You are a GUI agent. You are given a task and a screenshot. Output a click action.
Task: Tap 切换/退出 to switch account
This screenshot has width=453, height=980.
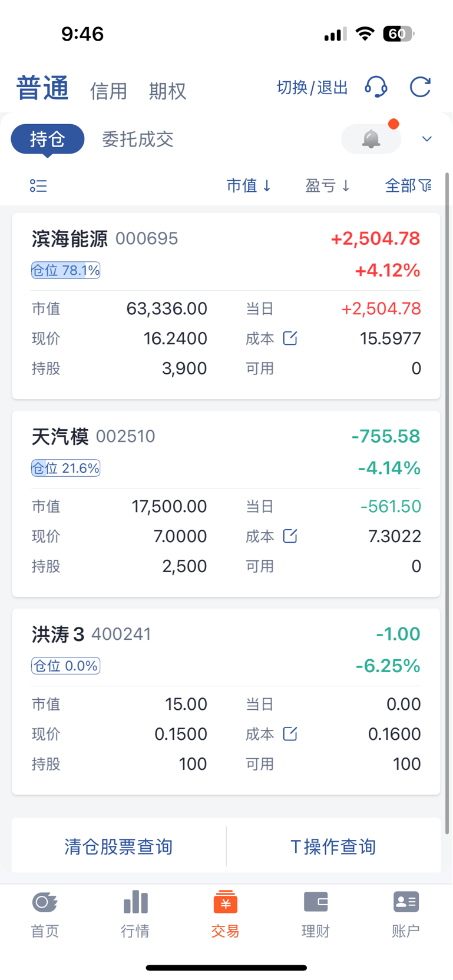[312, 88]
